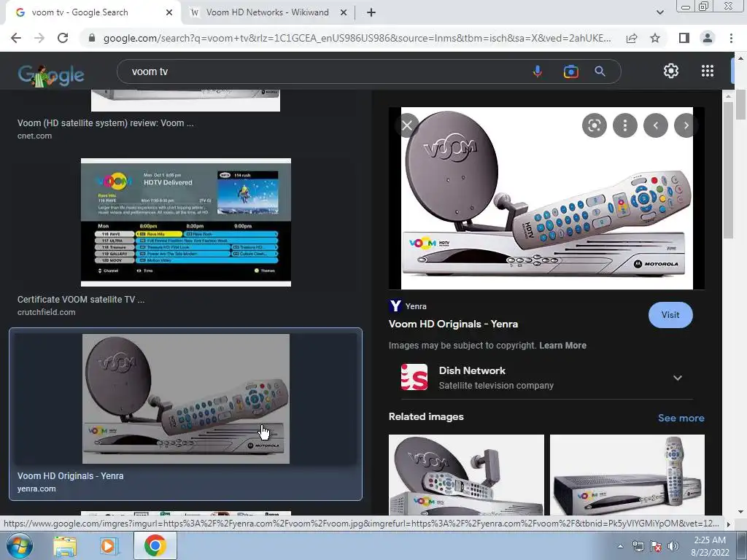Open the Voom (HD satellite system) review result
Image resolution: width=747 pixels, height=560 pixels.
coord(105,122)
